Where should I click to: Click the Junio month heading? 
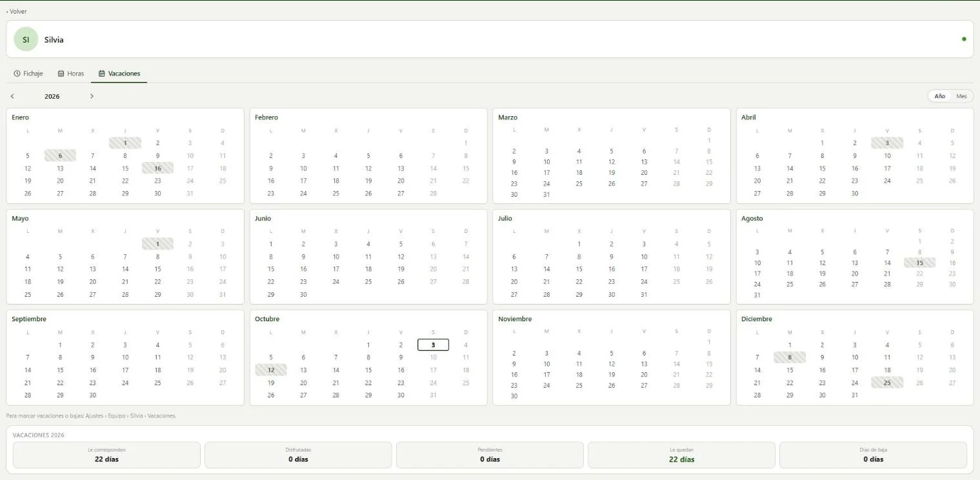[263, 218]
